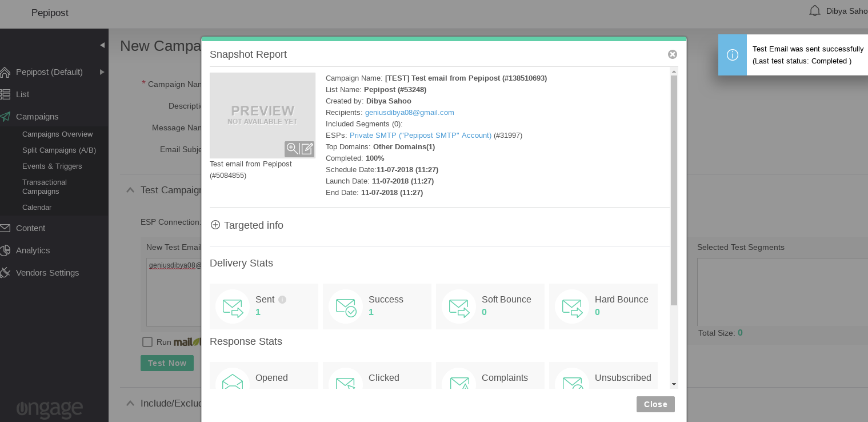
Task: Close the Snapshot Report with the X icon
Action: pos(673,54)
